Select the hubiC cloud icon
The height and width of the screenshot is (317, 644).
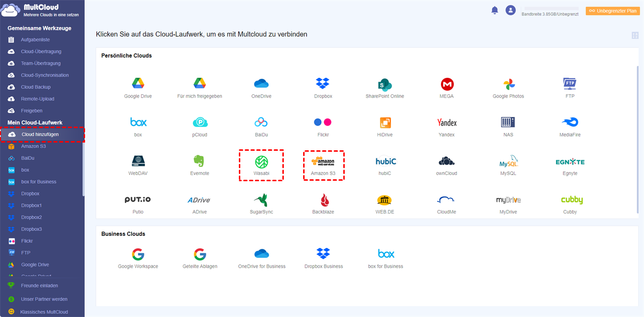click(385, 161)
